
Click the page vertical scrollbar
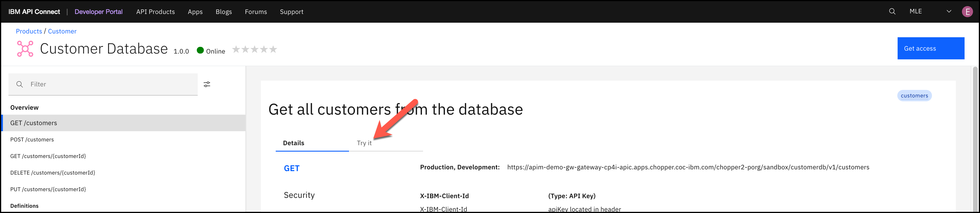pyautogui.click(x=975, y=139)
